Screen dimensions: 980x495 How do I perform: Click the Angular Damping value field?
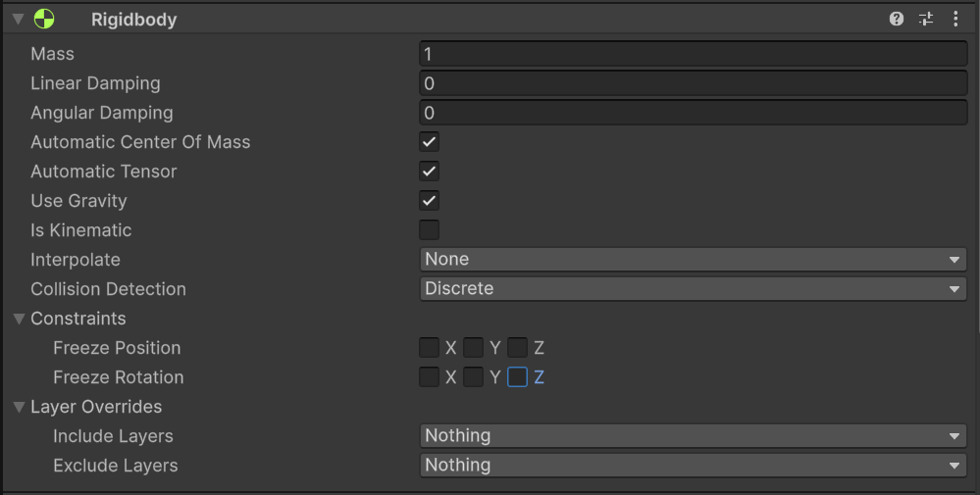pos(693,113)
